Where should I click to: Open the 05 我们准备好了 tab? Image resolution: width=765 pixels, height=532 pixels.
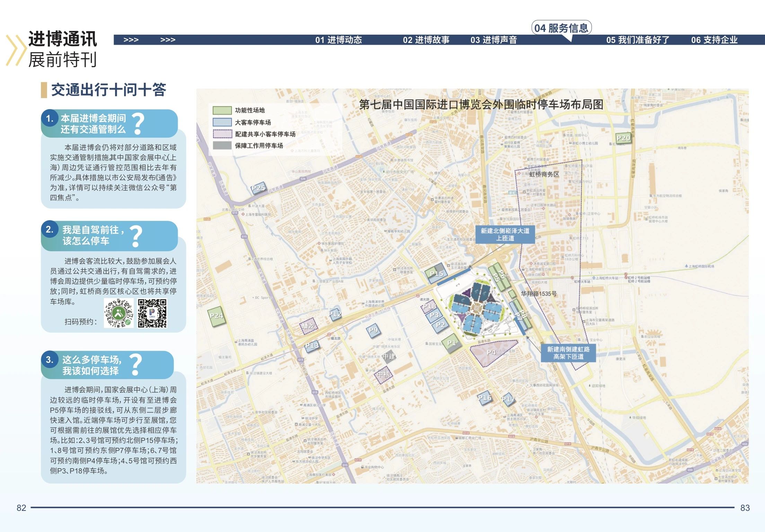click(x=637, y=40)
